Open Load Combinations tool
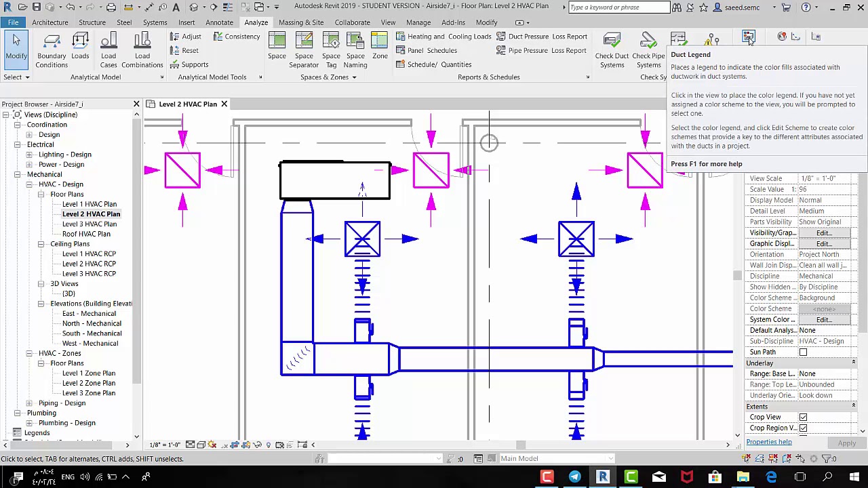Image resolution: width=868 pixels, height=488 pixels. pos(142,51)
